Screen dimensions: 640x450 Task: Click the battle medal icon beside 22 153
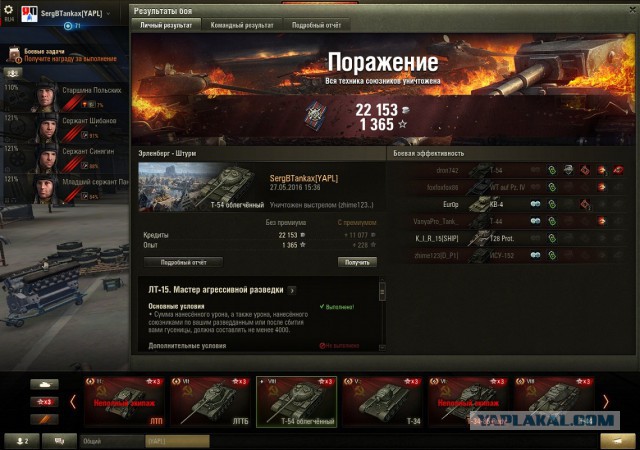(318, 114)
